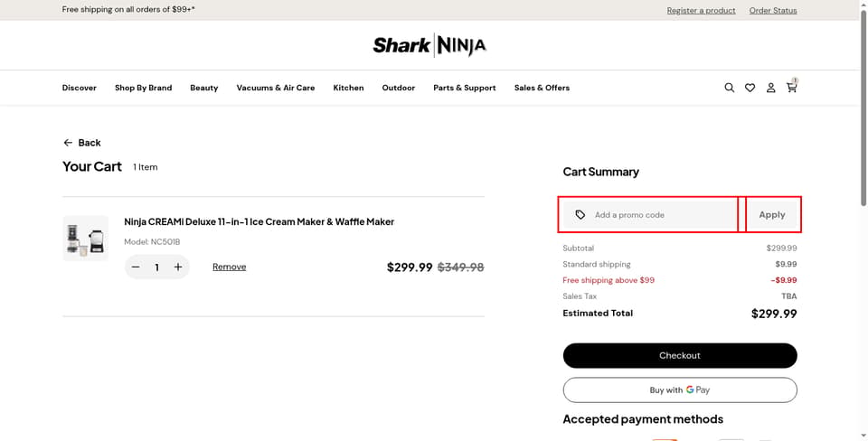Click the Subtotal label

pyautogui.click(x=578, y=248)
